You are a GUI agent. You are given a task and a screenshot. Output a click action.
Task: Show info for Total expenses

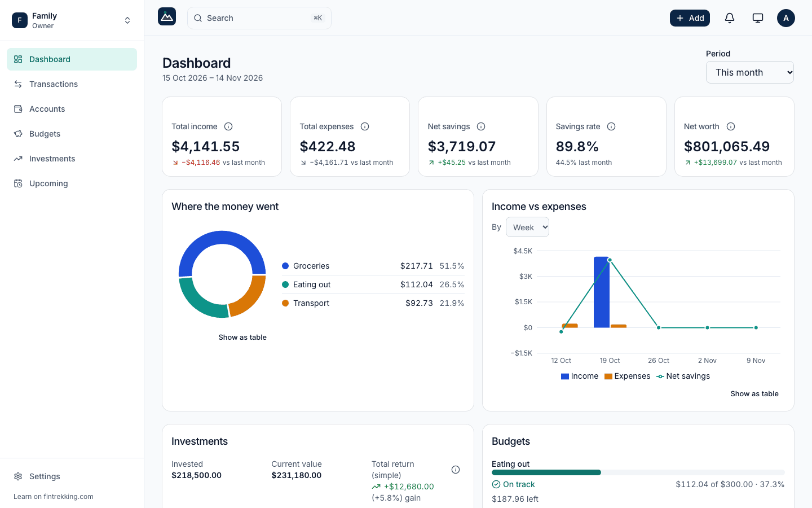(x=365, y=126)
